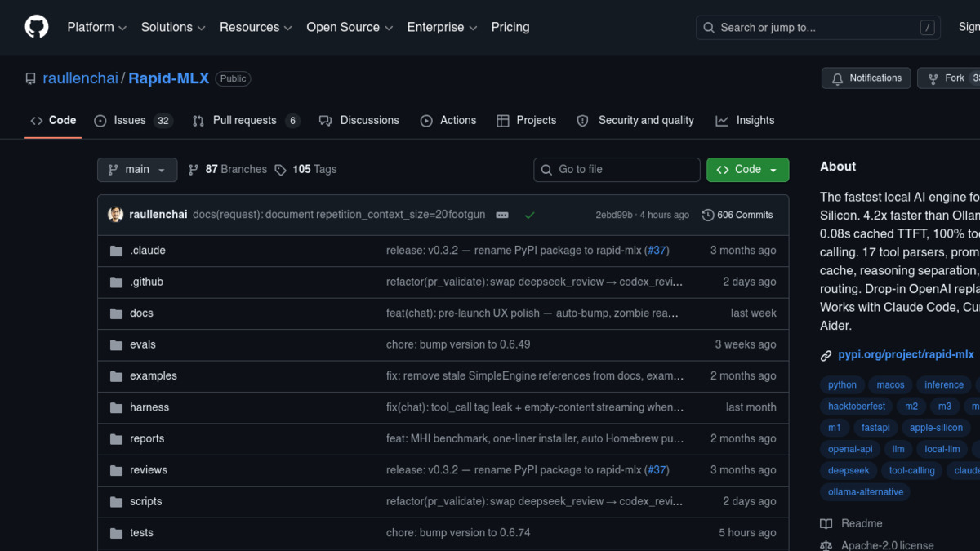The image size is (980, 551).
Task: Switch to the Issues tab
Action: [133, 120]
